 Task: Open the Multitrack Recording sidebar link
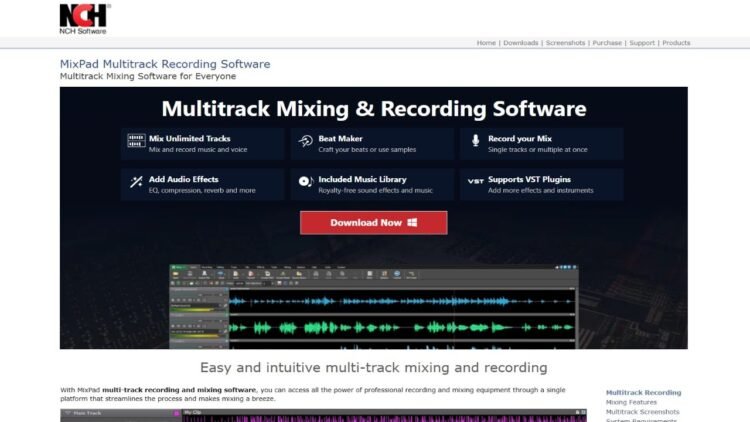(643, 392)
